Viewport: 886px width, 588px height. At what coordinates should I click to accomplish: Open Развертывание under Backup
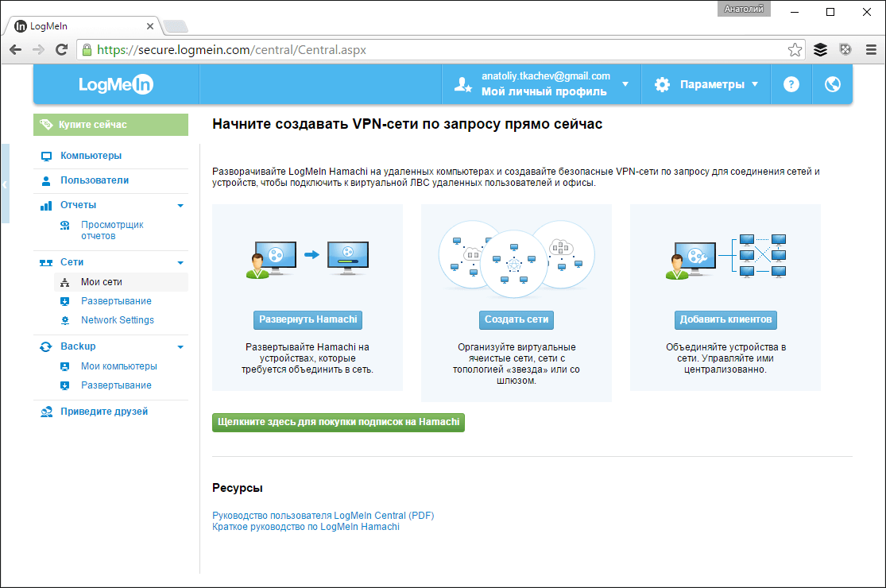[116, 385]
